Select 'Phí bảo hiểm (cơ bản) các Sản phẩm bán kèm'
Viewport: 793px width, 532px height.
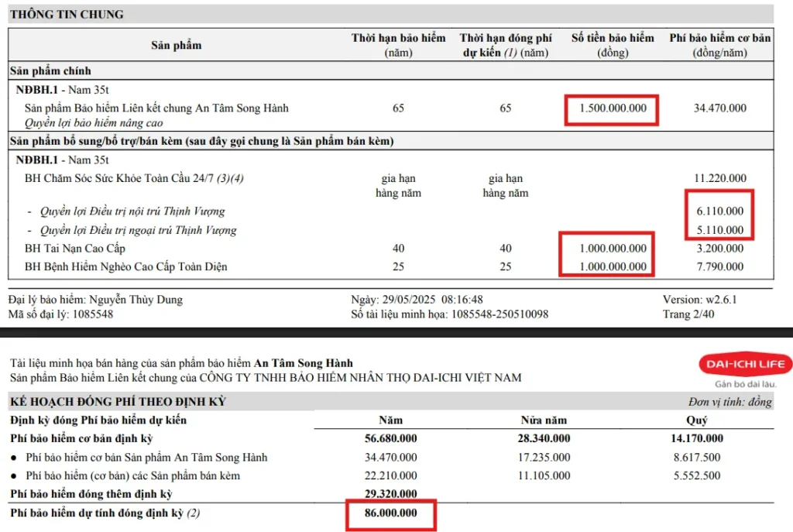click(133, 475)
